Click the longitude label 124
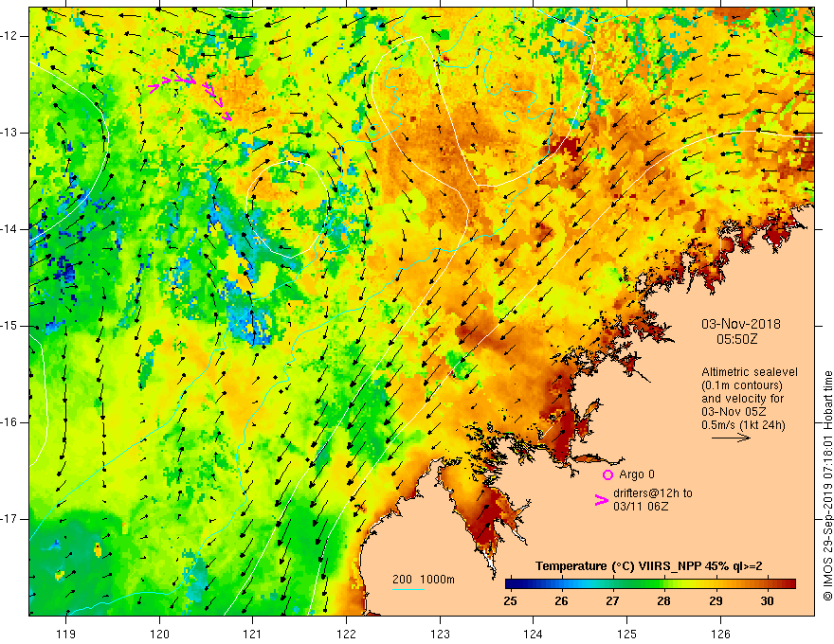Viewport: 834px width, 644px height. (533, 634)
